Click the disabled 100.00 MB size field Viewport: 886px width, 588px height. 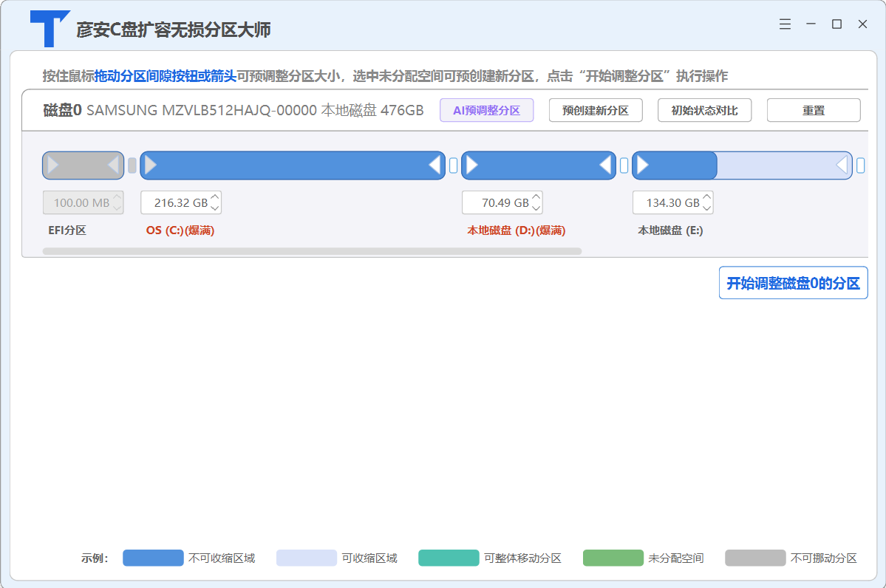click(83, 203)
